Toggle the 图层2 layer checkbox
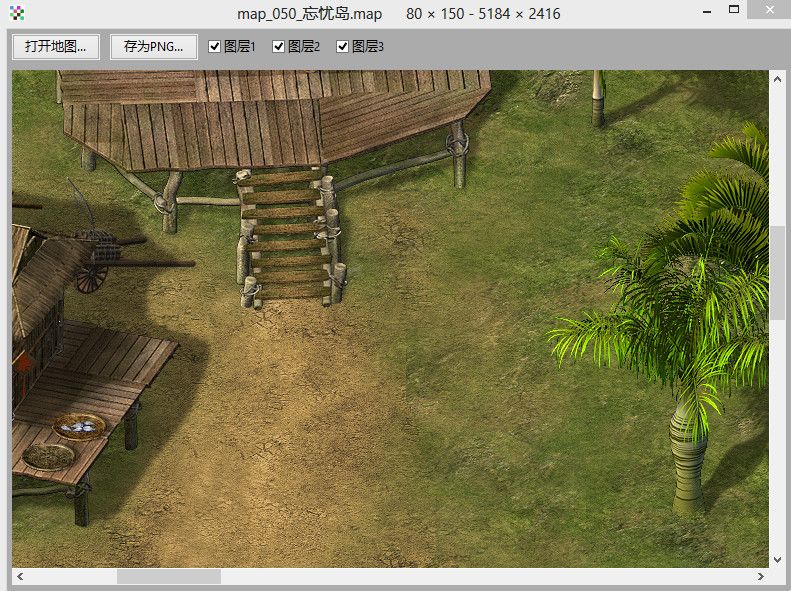The height and width of the screenshot is (591, 791). (x=278, y=47)
